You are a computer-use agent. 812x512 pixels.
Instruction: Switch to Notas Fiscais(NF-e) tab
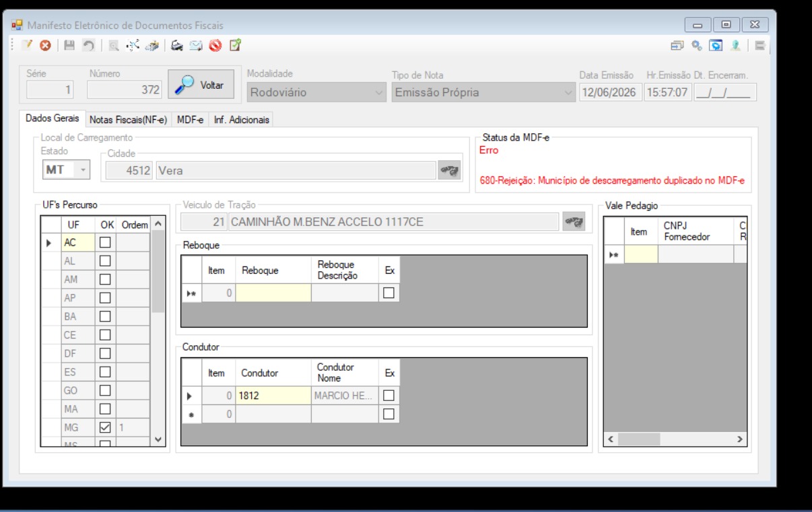tap(128, 120)
